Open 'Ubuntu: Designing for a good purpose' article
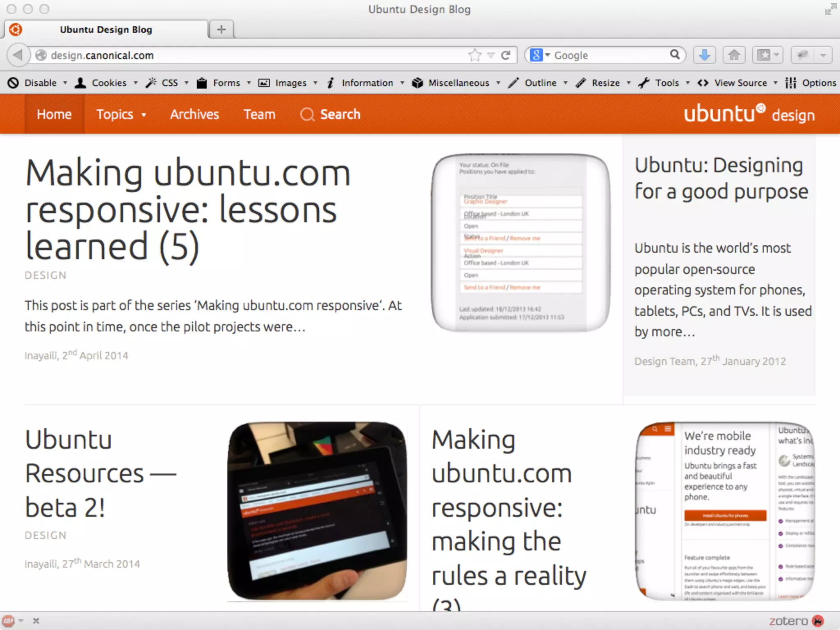 (721, 178)
